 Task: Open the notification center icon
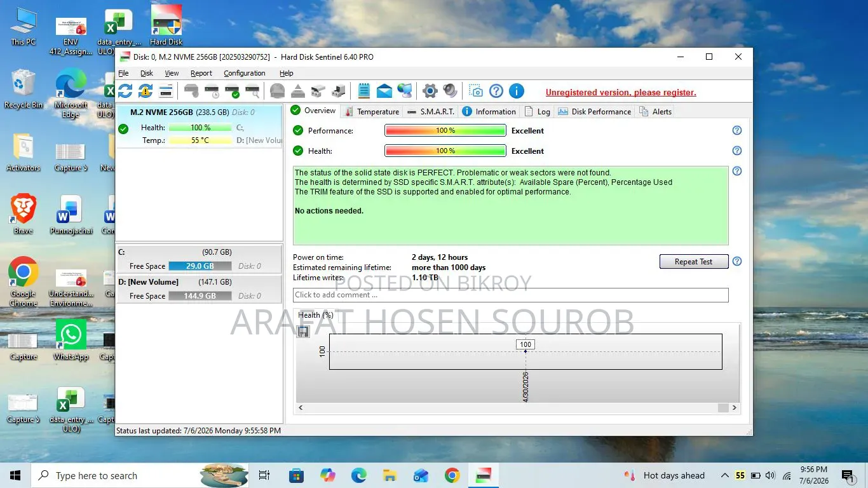tap(847, 475)
